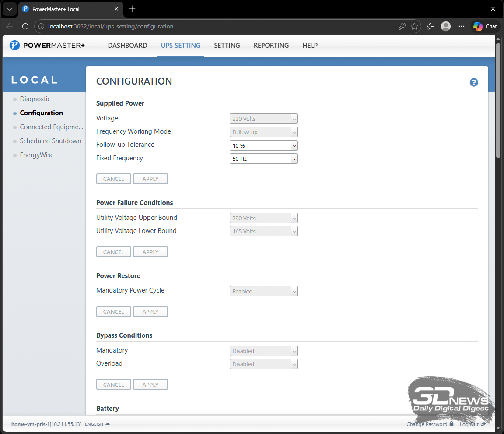Click CANCEL under Bypass Conditions
The width and height of the screenshot is (504, 434).
tap(113, 385)
